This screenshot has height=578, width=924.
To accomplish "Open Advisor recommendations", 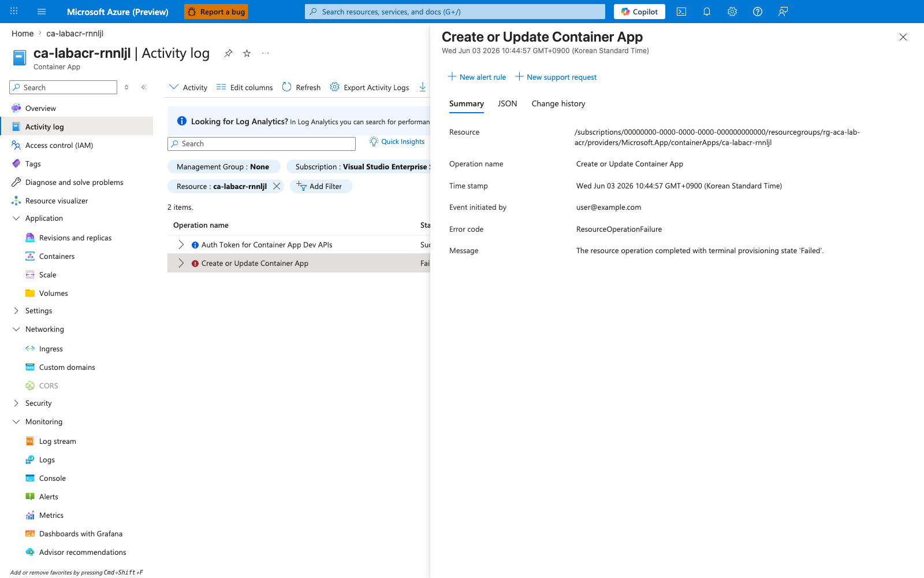I will [83, 552].
